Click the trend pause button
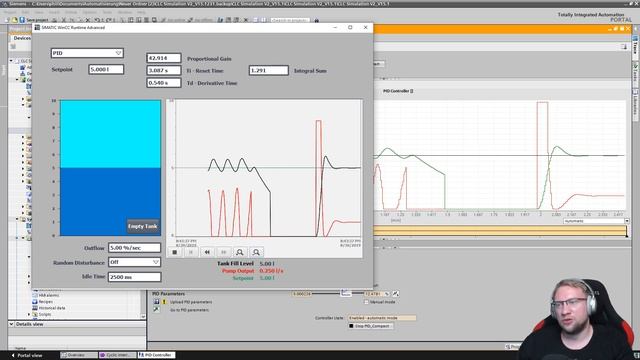 click(x=191, y=252)
